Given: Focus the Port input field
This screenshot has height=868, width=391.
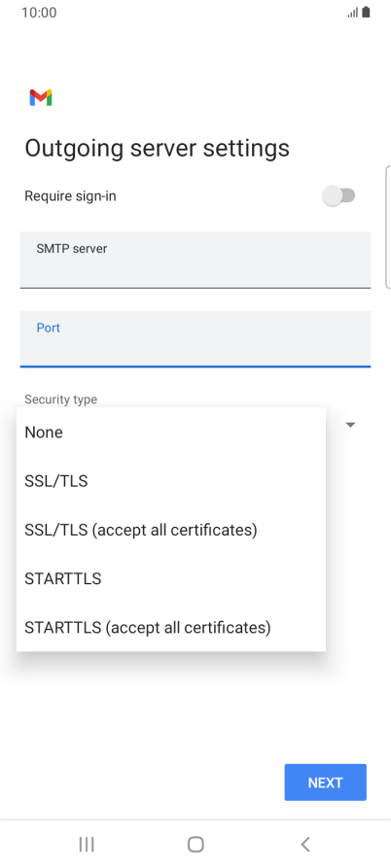Looking at the screenshot, I should click(x=195, y=339).
